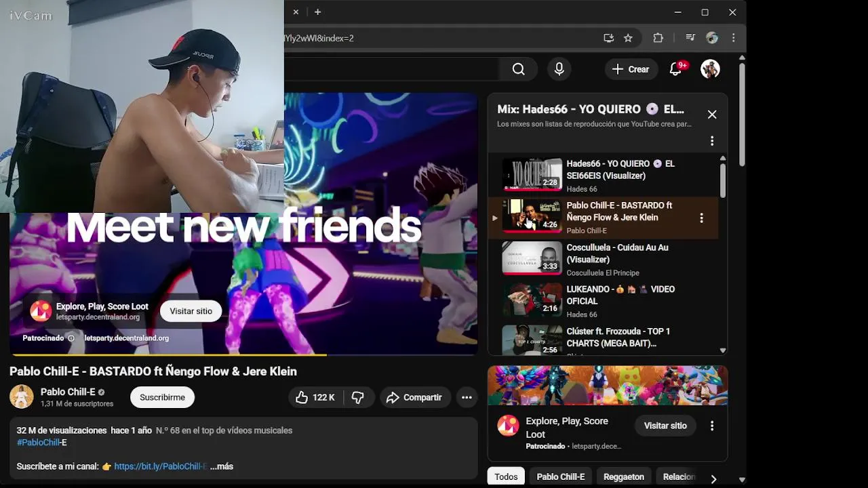The width and height of the screenshot is (868, 488).
Task: Click the sidebar Decentraland ad banner image
Action: tap(608, 386)
